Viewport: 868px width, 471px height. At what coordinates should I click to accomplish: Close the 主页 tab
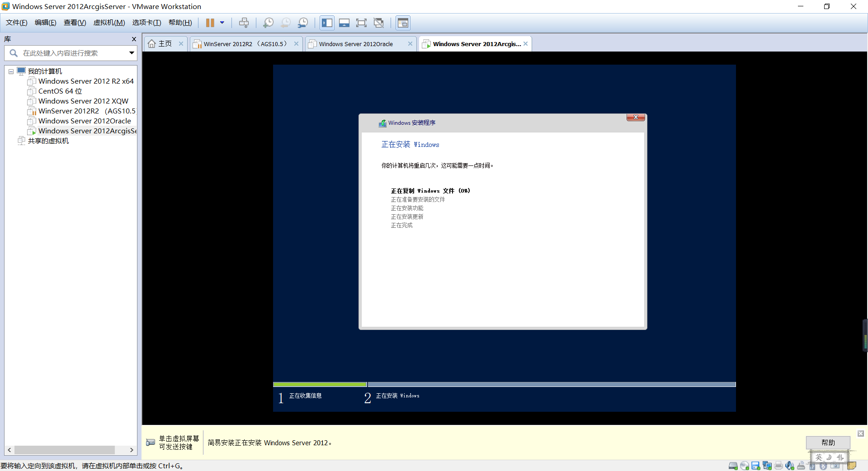click(x=181, y=44)
